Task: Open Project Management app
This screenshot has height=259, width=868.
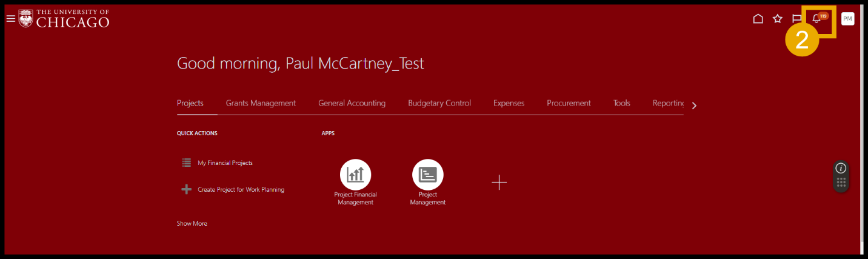Action: coord(427,175)
